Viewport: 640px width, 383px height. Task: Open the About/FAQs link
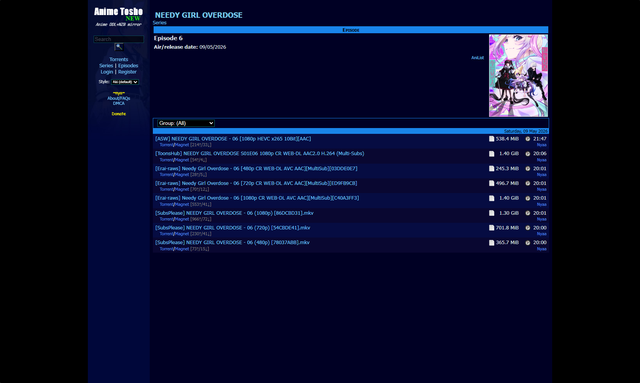pyautogui.click(x=118, y=98)
